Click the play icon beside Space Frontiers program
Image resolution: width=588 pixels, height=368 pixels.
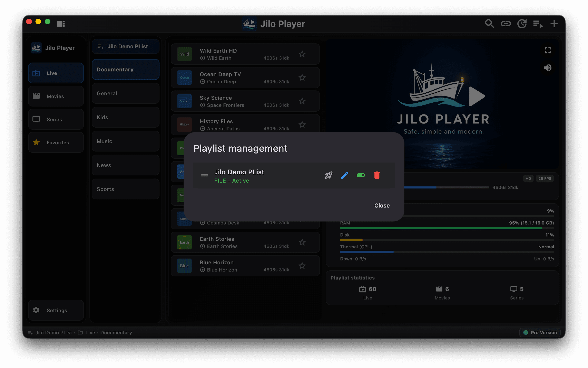tap(202, 105)
